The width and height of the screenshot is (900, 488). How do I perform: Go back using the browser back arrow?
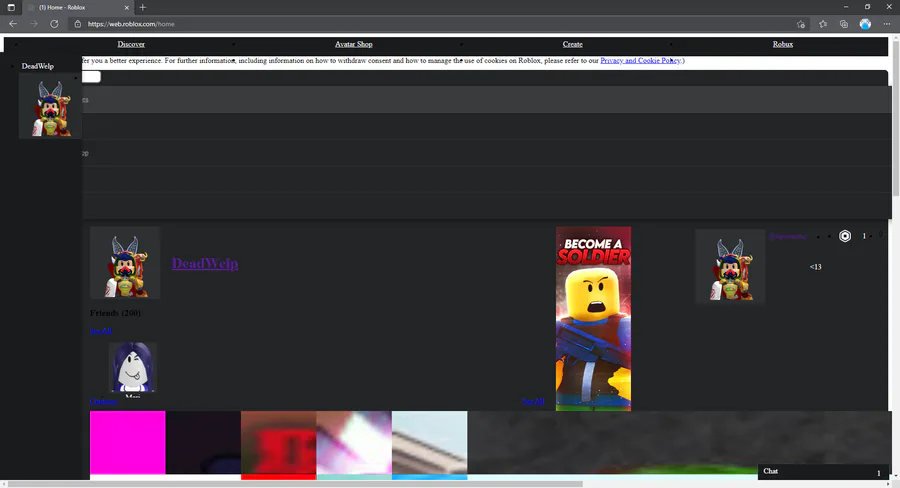pyautogui.click(x=13, y=24)
